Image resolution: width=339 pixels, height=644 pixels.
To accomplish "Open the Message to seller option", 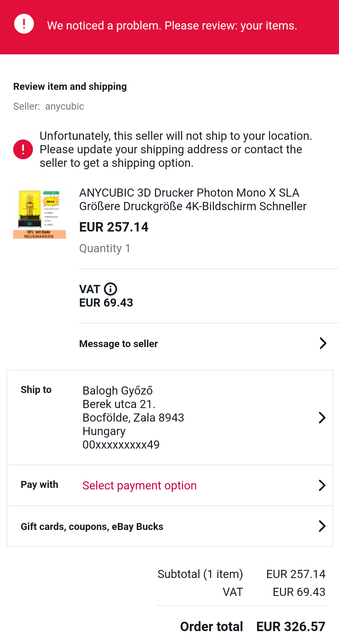I will pos(118,344).
